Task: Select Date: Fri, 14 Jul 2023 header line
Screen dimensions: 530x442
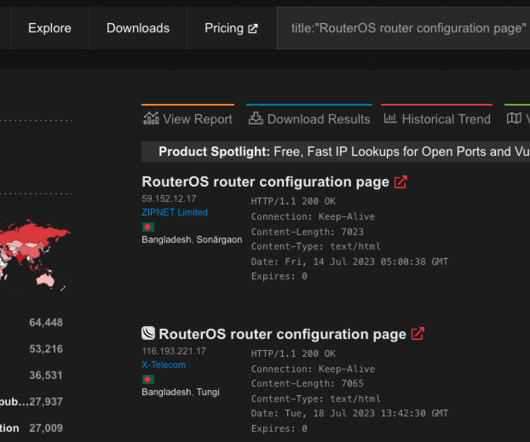Action: point(350,262)
